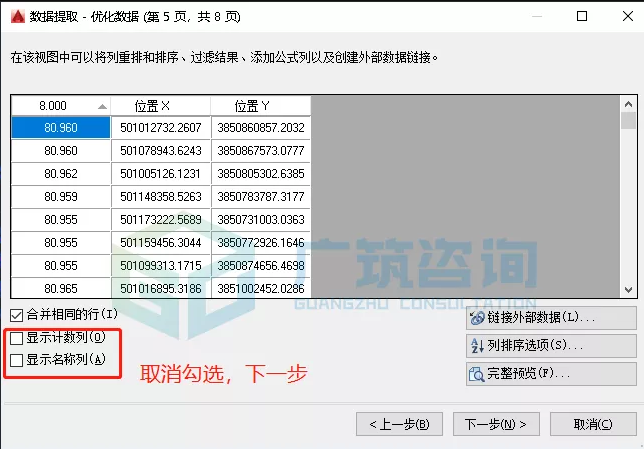Select cell 80.962
Image resolution: width=644 pixels, height=449 pixels.
coord(61,173)
